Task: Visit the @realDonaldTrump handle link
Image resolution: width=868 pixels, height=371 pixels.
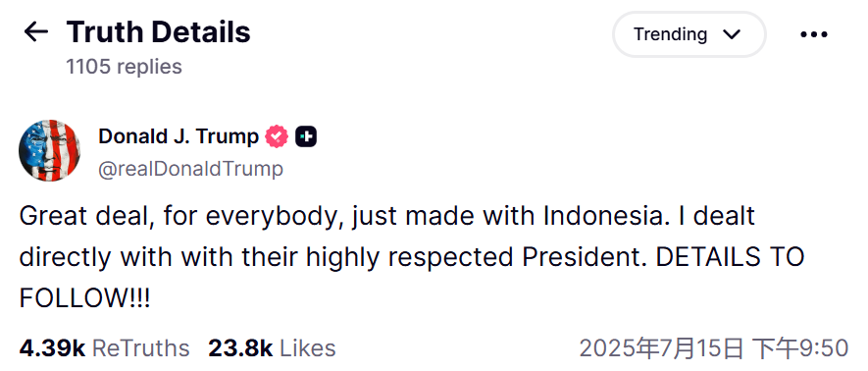Action: (x=190, y=169)
